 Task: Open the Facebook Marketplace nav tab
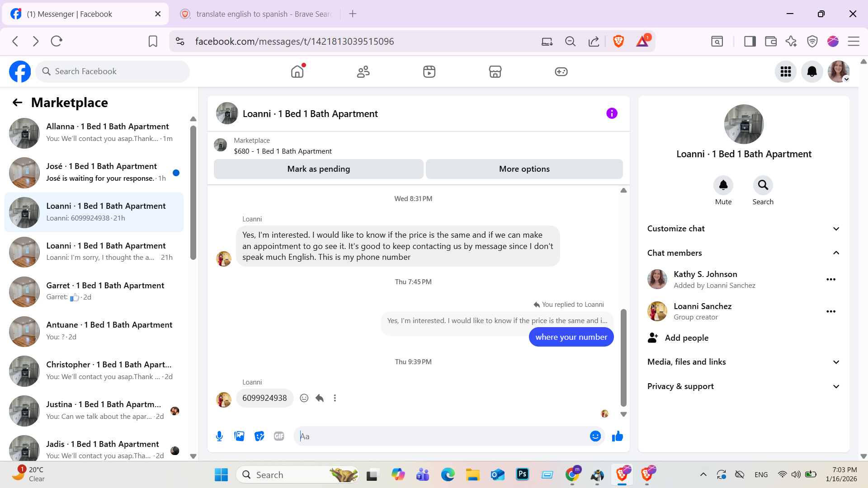point(495,71)
